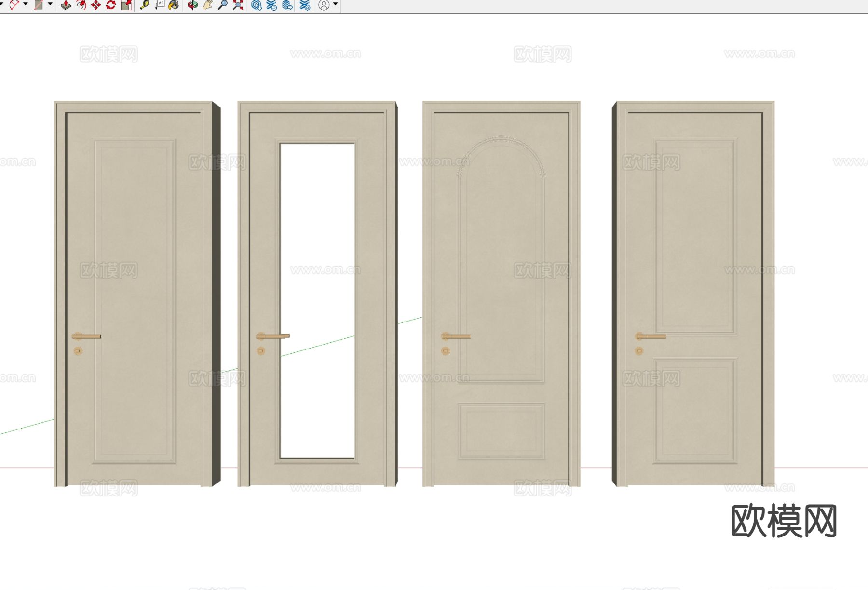
Task: Select the Text label tool
Action: pos(160,5)
